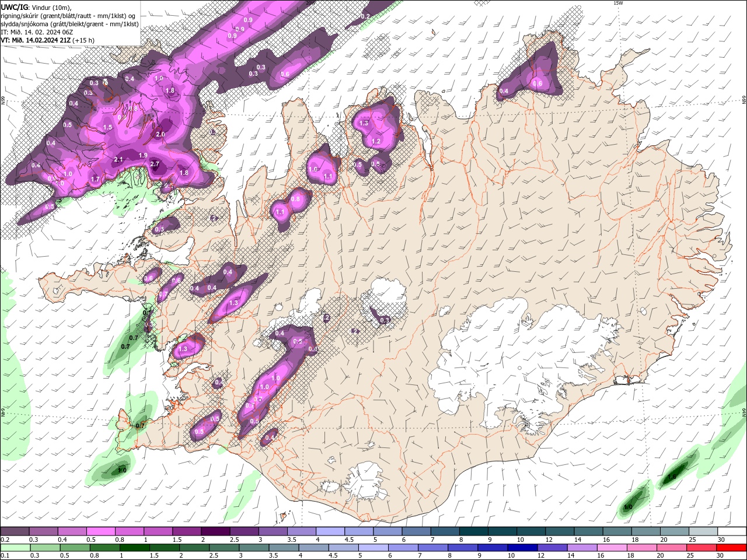Select the rain legend swatch between 1 and 1.5

click(x=135, y=548)
